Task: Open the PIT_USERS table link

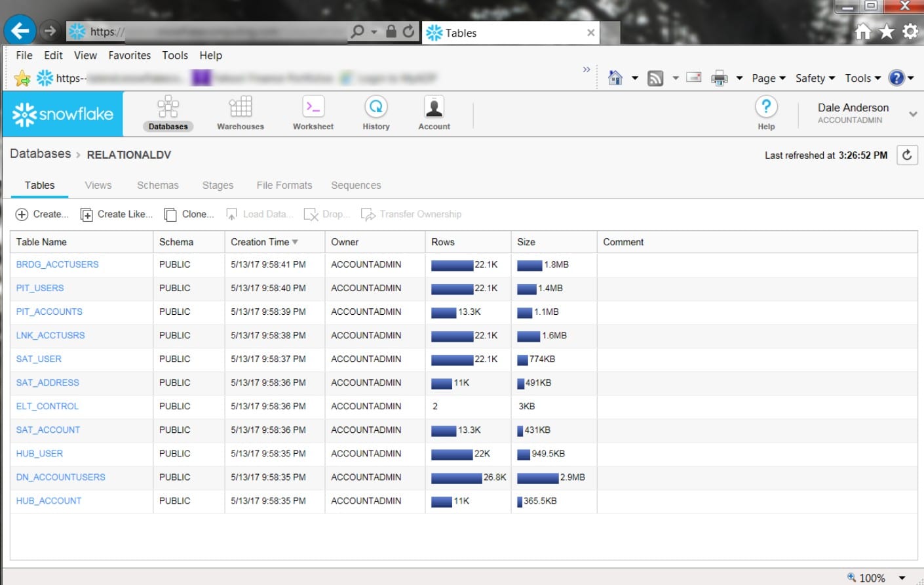Action: point(40,289)
